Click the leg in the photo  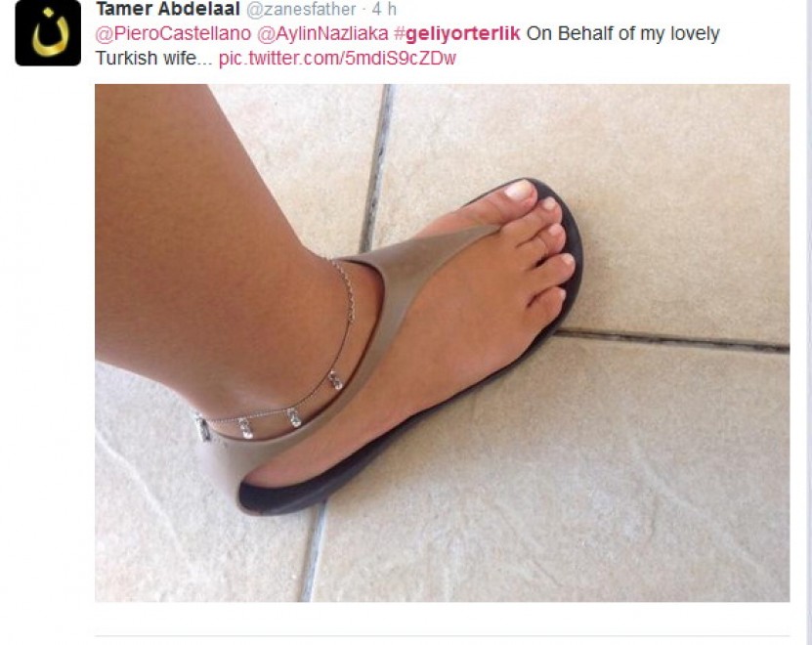[207, 248]
